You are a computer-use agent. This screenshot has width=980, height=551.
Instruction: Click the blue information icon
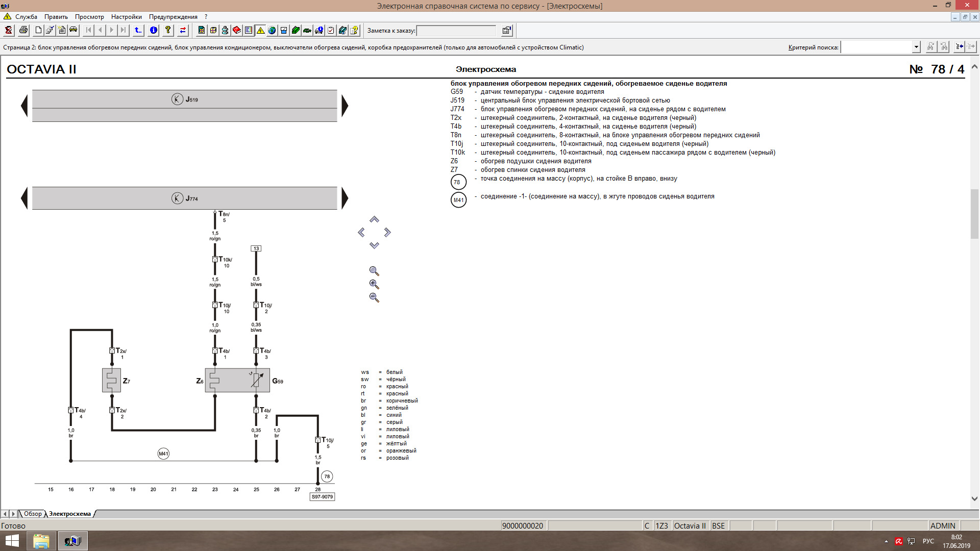pos(153,31)
